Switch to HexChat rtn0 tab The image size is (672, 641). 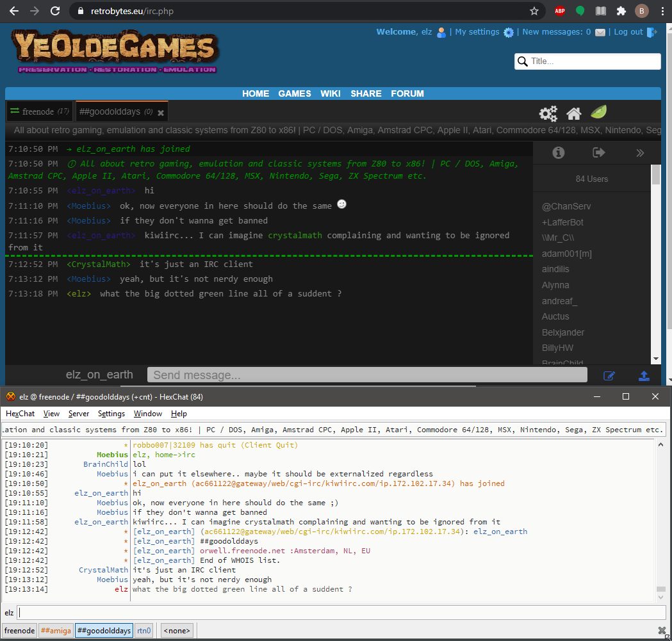tap(144, 631)
